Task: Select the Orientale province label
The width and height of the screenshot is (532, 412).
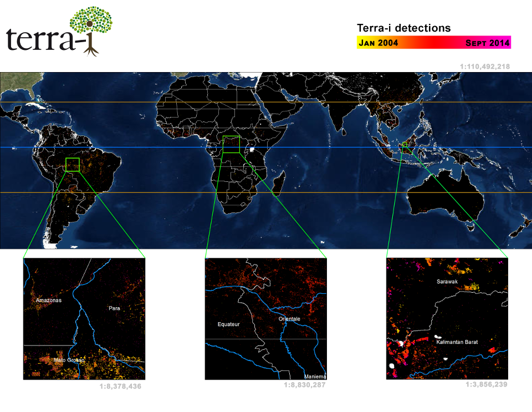Action: tap(289, 319)
